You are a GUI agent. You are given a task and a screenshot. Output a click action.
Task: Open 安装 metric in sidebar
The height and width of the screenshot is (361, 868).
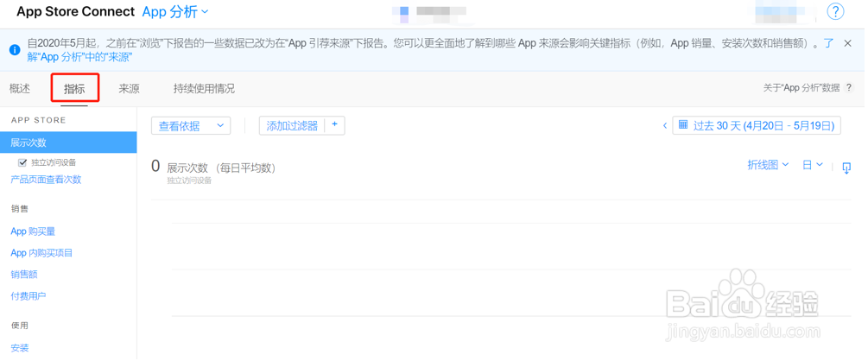point(20,348)
